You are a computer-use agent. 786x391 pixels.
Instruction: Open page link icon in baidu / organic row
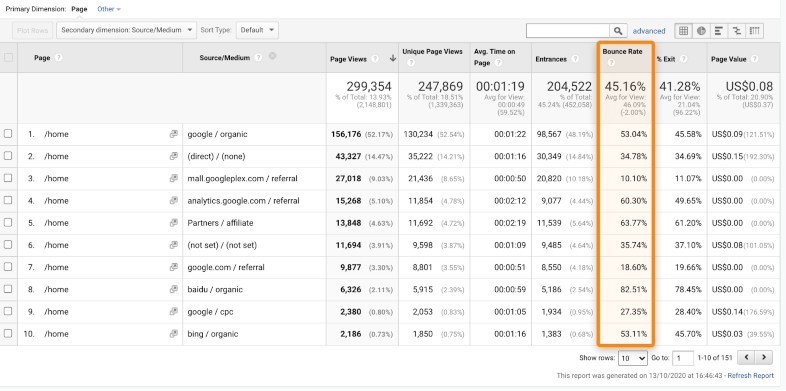pos(173,289)
